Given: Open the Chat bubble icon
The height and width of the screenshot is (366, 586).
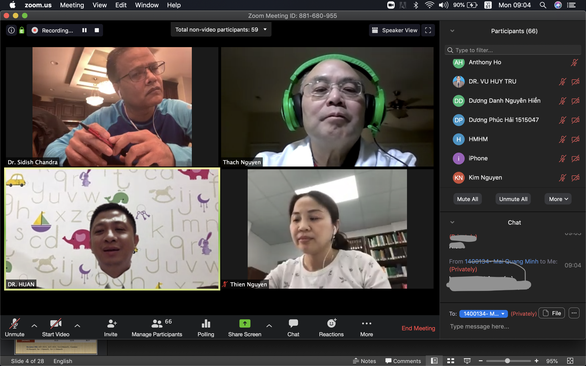Looking at the screenshot, I should point(293,323).
